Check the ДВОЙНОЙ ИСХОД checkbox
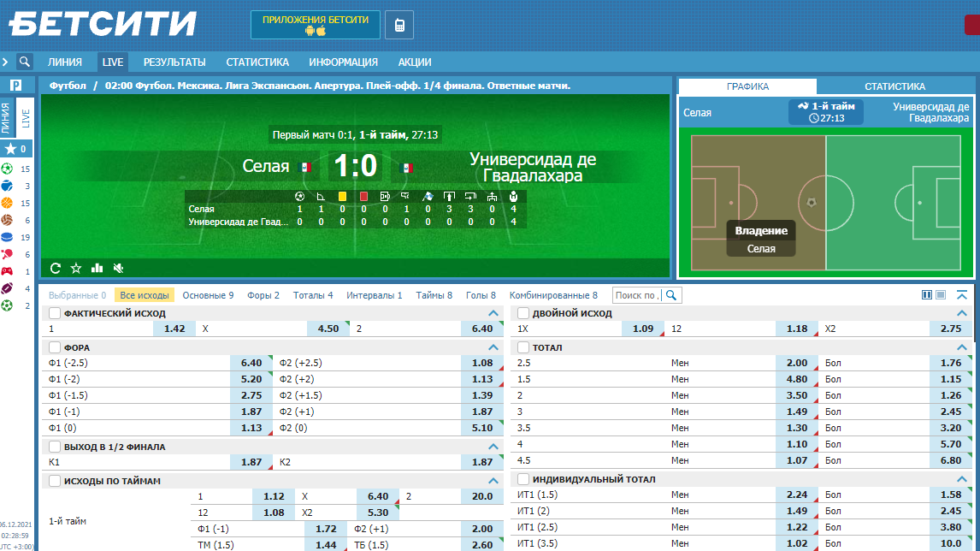 pyautogui.click(x=523, y=313)
